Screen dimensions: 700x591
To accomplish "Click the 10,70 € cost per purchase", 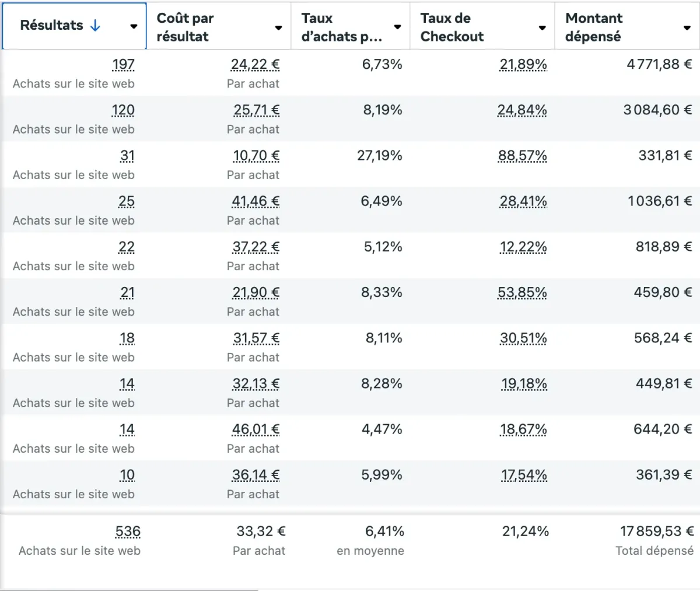I will pyautogui.click(x=256, y=156).
